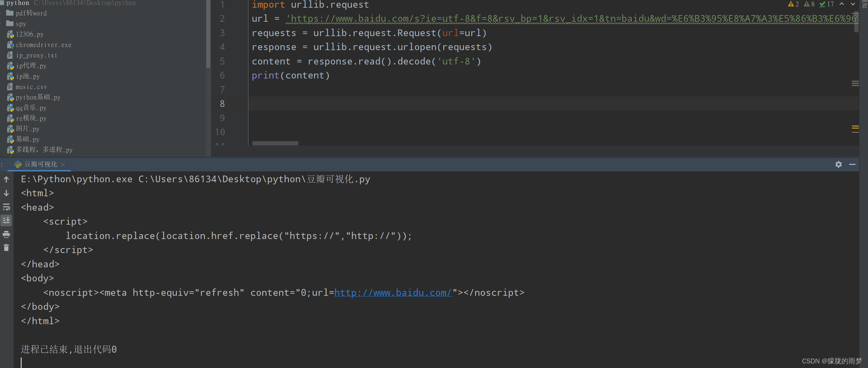This screenshot has width=868, height=368.
Task: Go to next highlighted error arrow
Action: (x=853, y=4)
